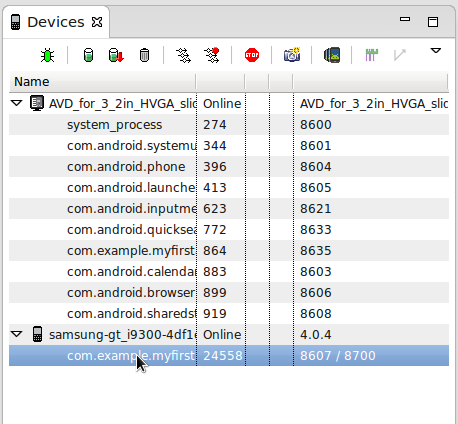Select the com.android.quicksearch process
Screen dimensions: 458x424
[229, 230]
